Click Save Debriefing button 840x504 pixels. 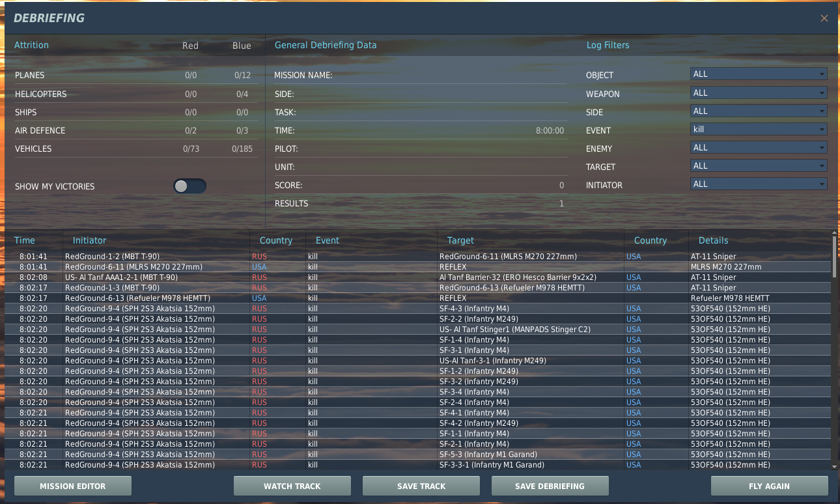(550, 486)
